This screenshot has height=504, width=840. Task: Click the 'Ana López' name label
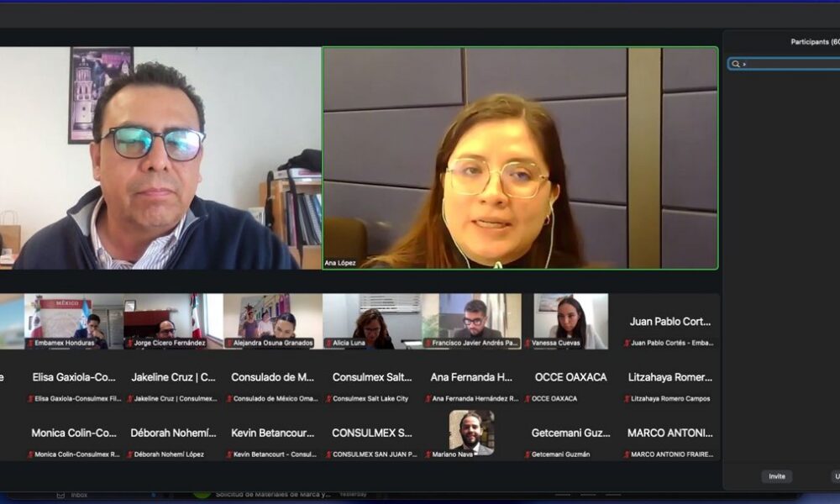[340, 264]
